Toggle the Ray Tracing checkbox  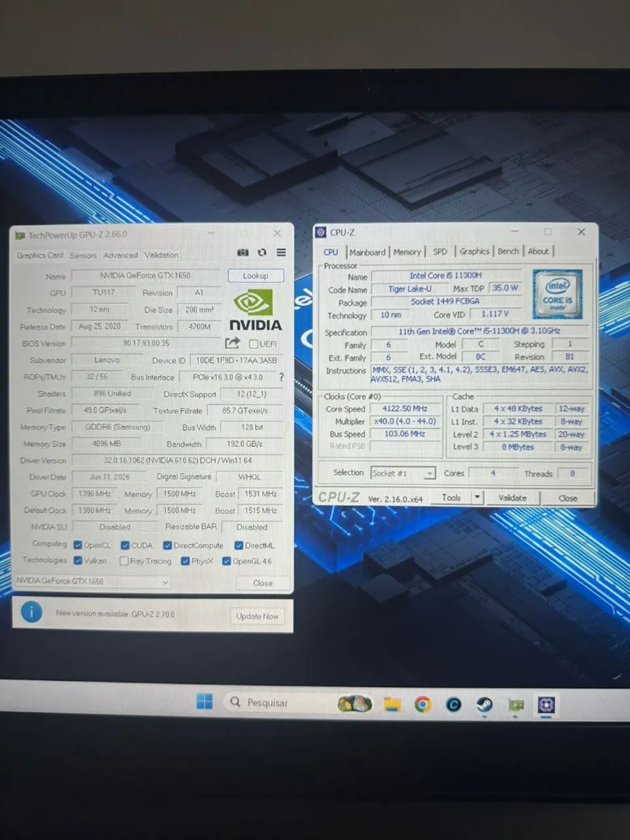pyautogui.click(x=124, y=561)
